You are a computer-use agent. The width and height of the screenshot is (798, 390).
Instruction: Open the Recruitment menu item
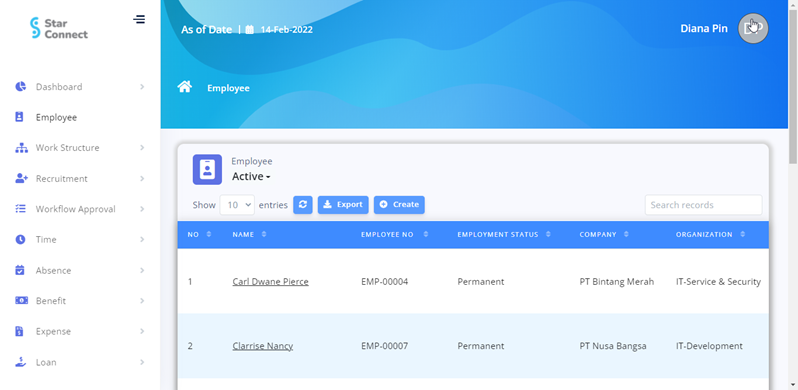[x=62, y=179]
